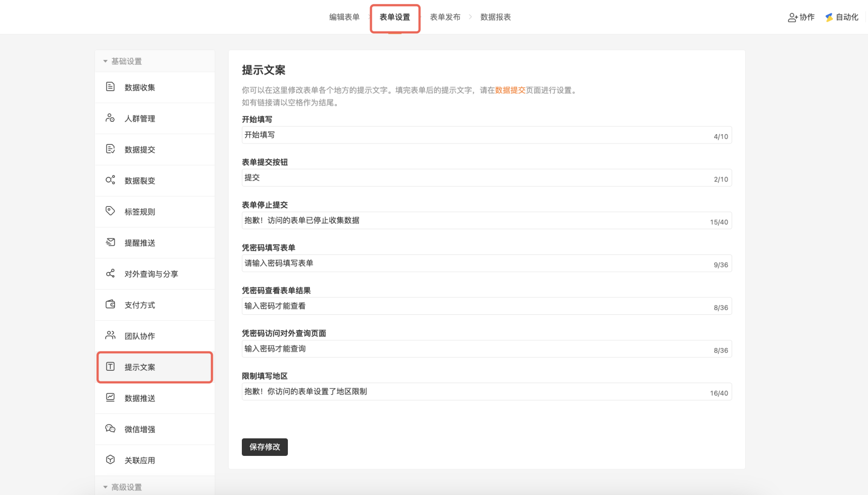Open 人群管理 via its people icon
868x495 pixels.
pos(110,118)
